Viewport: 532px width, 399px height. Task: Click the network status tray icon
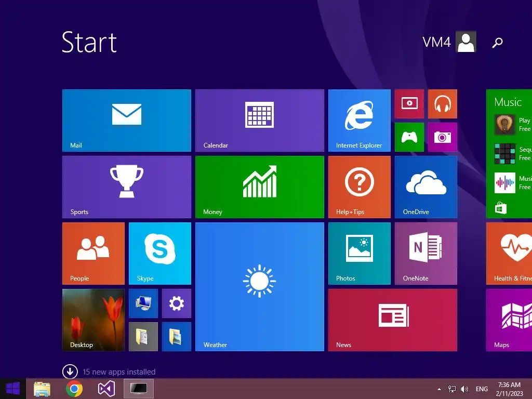pos(452,389)
